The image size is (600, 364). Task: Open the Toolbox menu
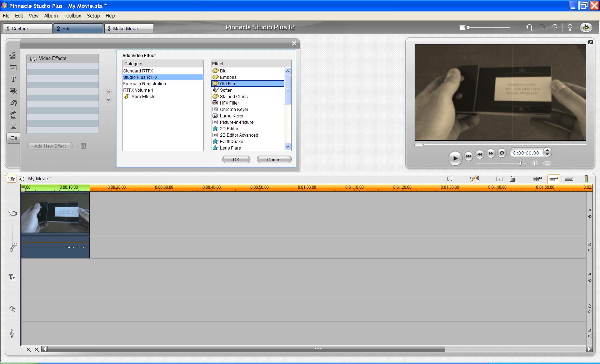point(72,16)
